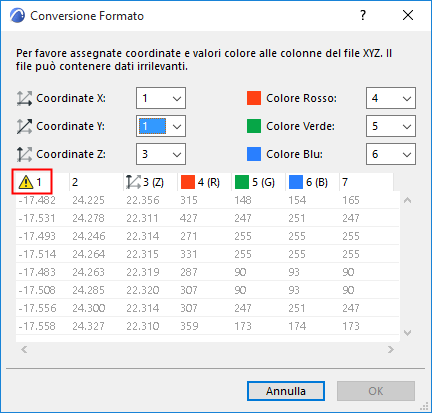Click the warning icon in column 1 header

point(26,182)
